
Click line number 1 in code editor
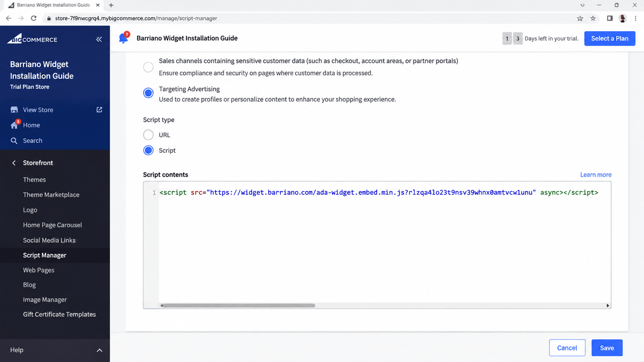pyautogui.click(x=154, y=192)
